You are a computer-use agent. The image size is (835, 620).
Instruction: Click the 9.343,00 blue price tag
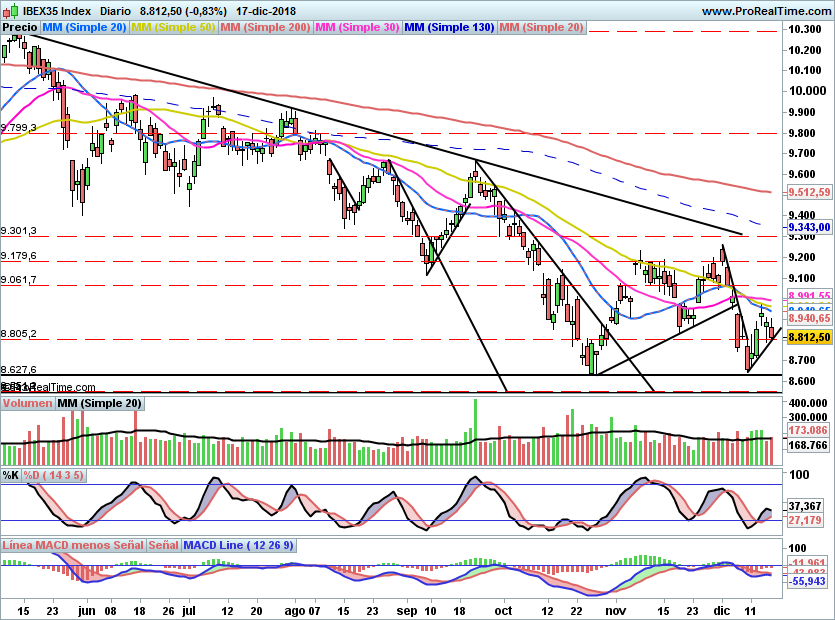pos(809,227)
